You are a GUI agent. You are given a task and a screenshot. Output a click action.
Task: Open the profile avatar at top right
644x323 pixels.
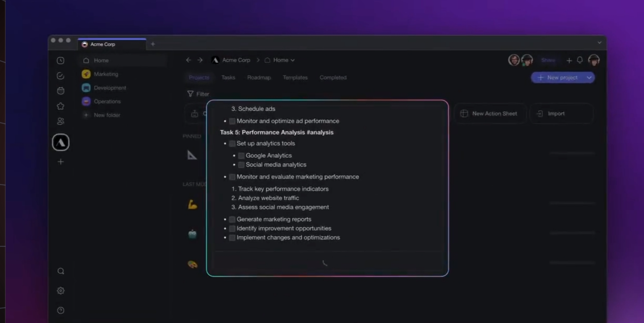tap(594, 60)
